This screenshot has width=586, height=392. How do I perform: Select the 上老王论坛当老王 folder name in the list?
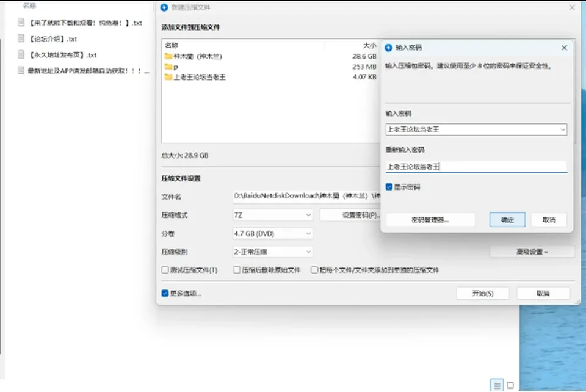point(200,78)
